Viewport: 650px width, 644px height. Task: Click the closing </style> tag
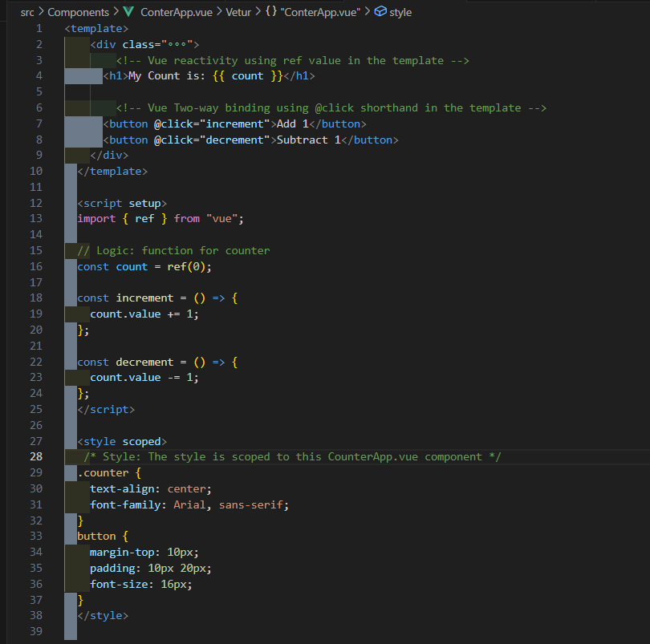pos(103,616)
